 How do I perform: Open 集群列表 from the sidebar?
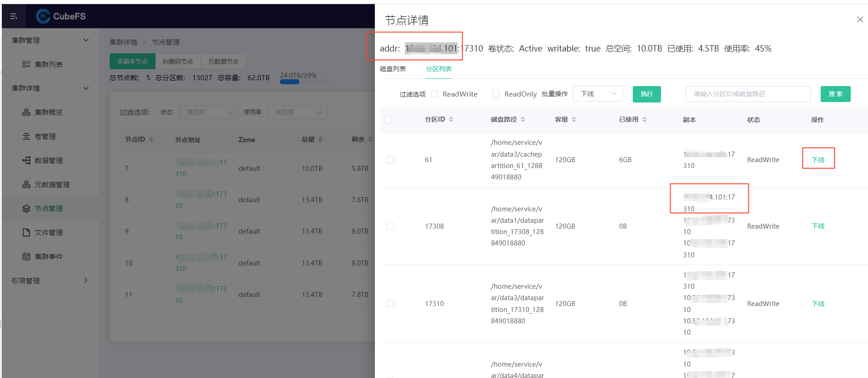click(x=49, y=64)
